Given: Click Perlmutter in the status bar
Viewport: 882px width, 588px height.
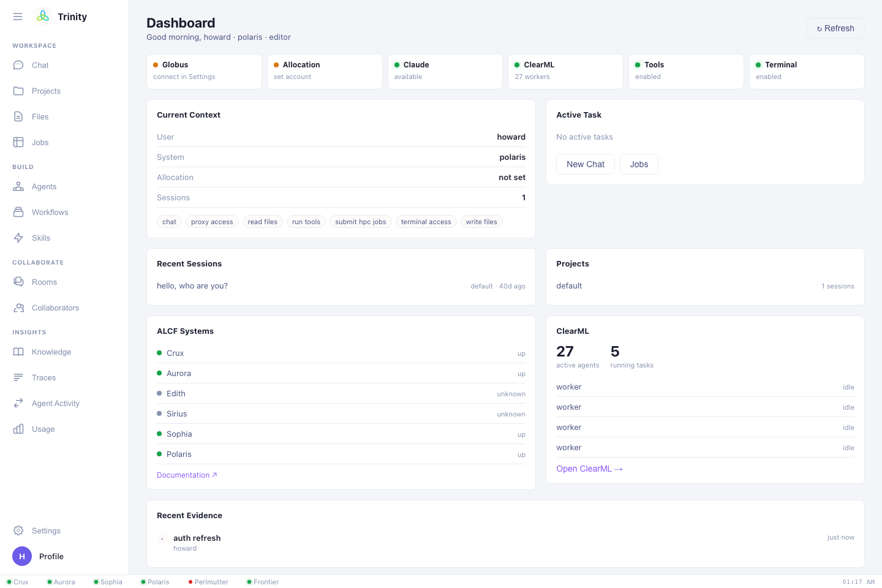Looking at the screenshot, I should (208, 582).
